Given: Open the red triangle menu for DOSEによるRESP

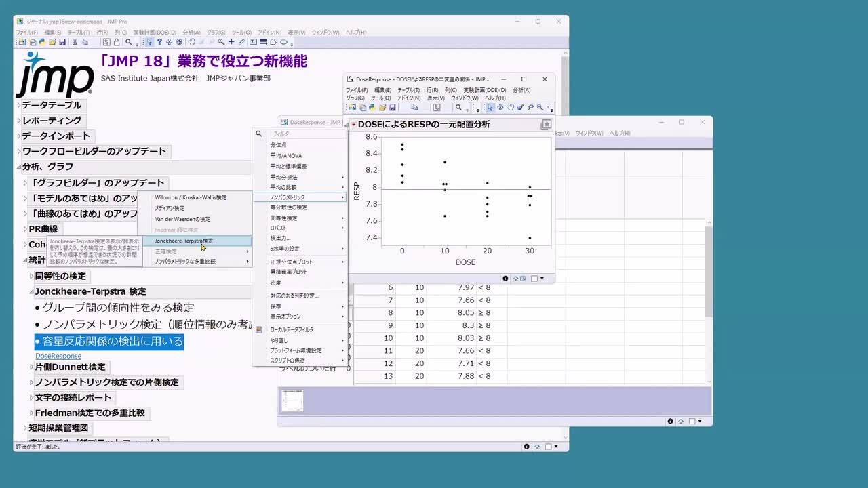Looking at the screenshot, I should [x=353, y=125].
